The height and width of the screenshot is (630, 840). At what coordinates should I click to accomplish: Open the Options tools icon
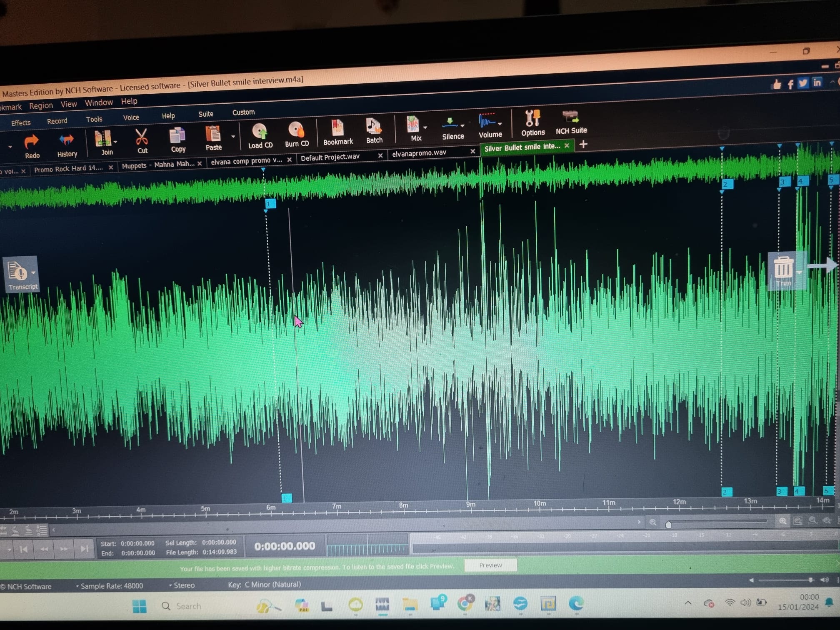[x=532, y=119]
